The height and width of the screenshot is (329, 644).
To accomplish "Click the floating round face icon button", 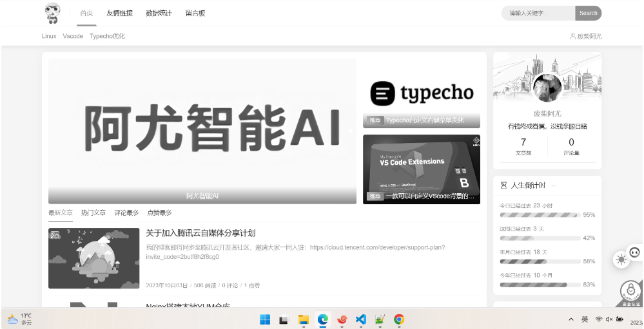I will click(x=635, y=252).
